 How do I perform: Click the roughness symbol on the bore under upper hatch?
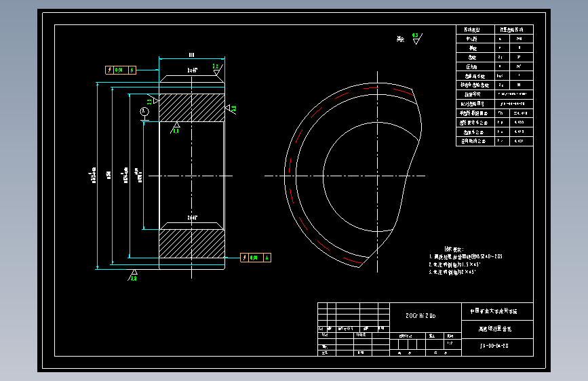click(x=175, y=128)
